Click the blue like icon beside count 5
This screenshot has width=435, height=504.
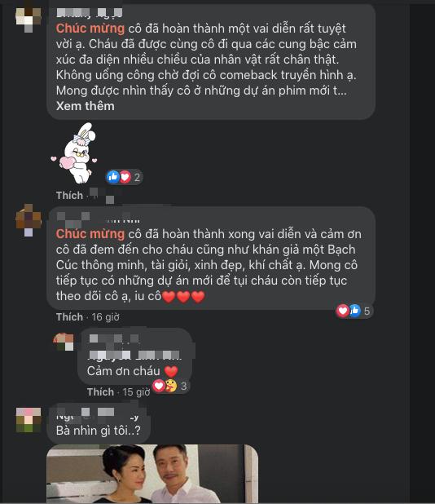355,311
